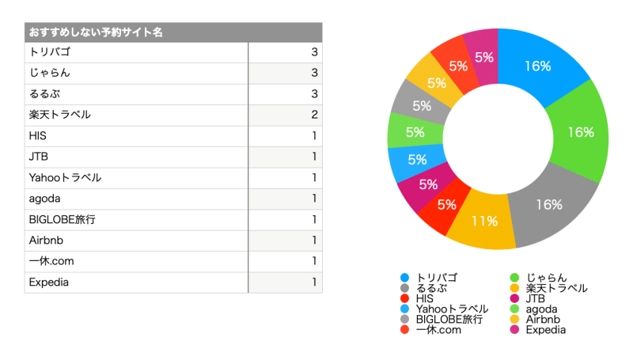Viewport: 633px width, 364px height.
Task: Select the 楽天トラベル legend color dot
Action: (x=514, y=288)
